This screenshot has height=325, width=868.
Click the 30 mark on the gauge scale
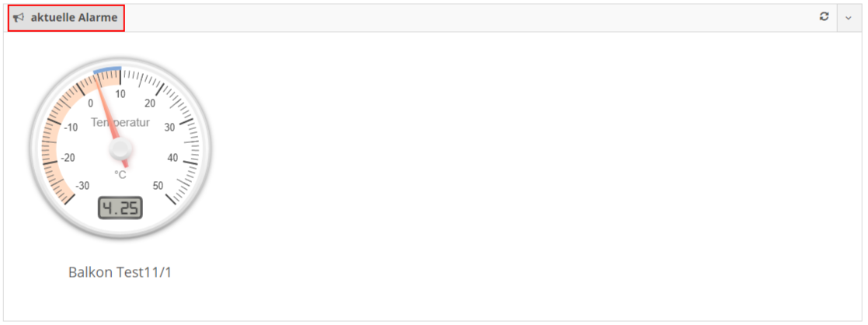pos(170,128)
